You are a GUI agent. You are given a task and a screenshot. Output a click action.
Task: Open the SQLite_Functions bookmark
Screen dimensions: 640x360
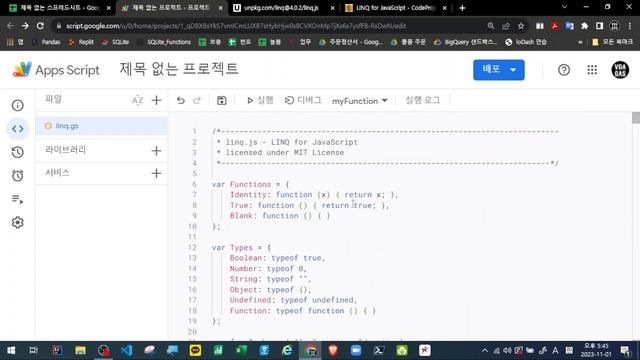point(164,42)
